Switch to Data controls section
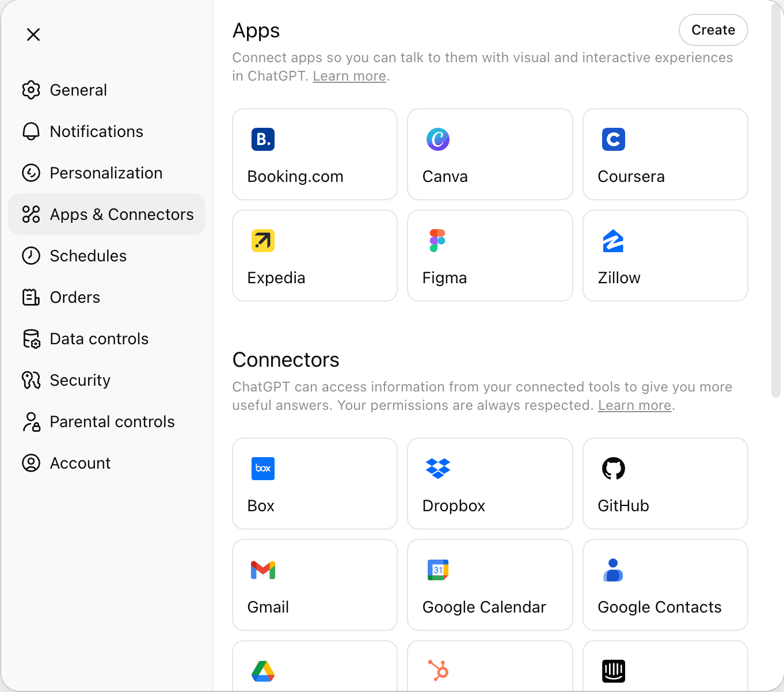The image size is (784, 692). click(x=99, y=339)
